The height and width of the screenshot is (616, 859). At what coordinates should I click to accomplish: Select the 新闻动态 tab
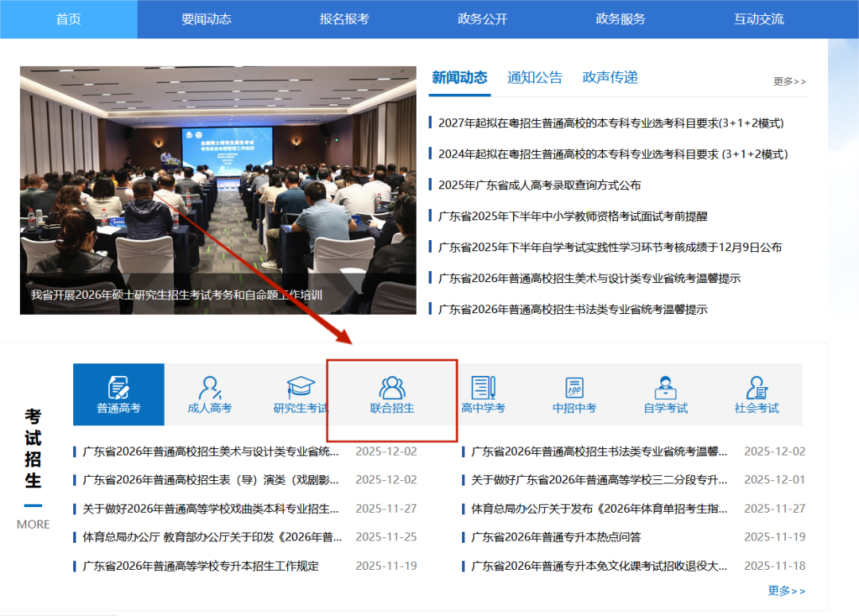460,78
